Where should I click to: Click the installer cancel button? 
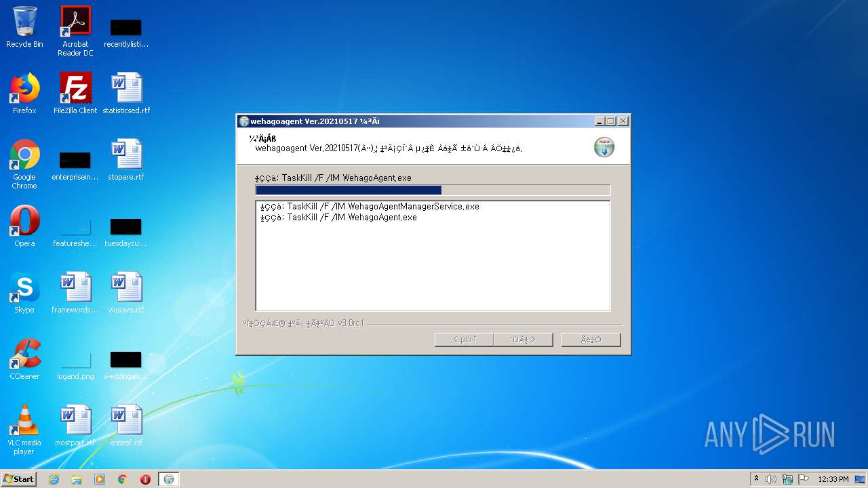tap(591, 340)
